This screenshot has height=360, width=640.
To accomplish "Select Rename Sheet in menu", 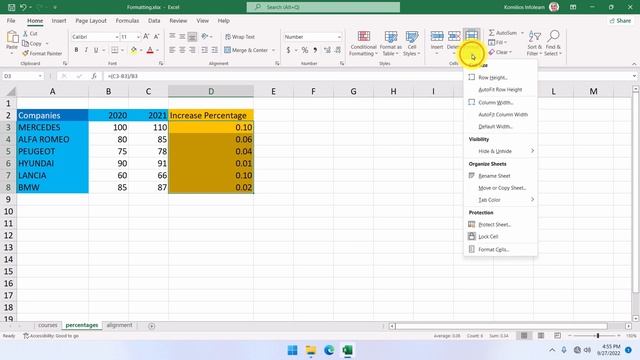I will pyautogui.click(x=500, y=176).
